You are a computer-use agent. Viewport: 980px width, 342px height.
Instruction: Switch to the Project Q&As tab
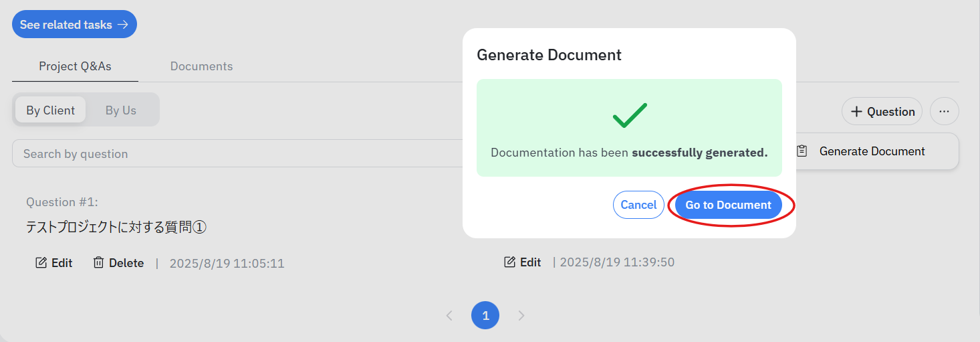coord(75,66)
